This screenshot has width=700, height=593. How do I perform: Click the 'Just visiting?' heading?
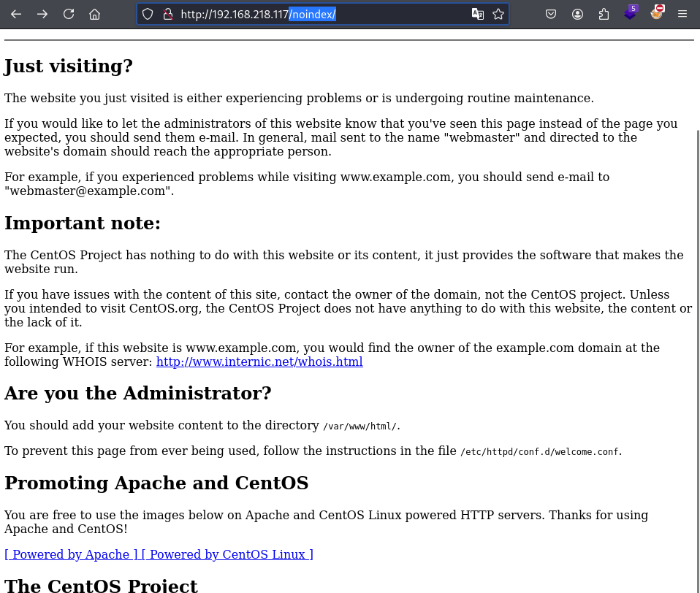[x=69, y=66]
